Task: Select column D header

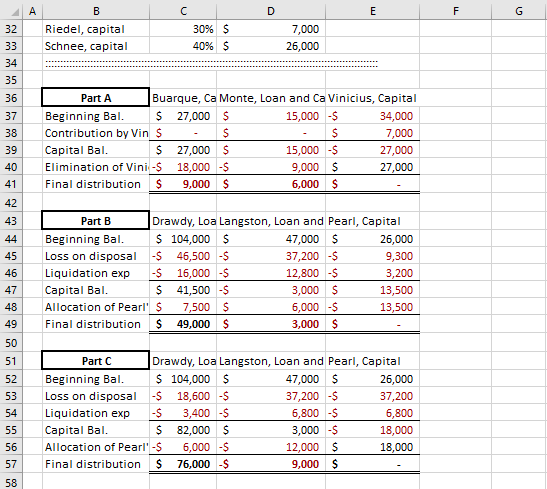Action: click(271, 11)
